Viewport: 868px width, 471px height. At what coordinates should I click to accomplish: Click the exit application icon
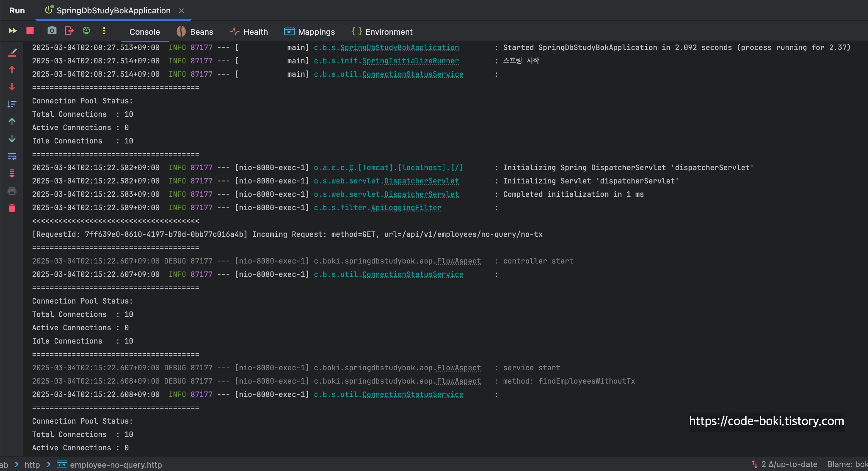point(69,31)
